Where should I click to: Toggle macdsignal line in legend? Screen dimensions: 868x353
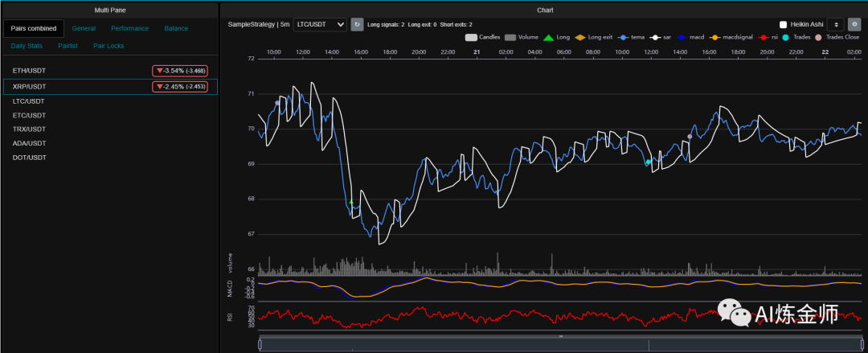731,37
